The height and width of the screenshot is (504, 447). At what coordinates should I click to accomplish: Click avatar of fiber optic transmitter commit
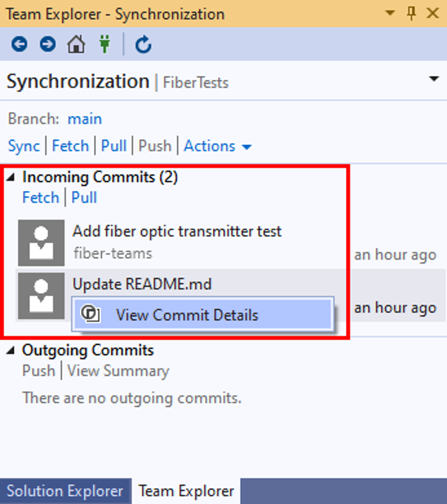(41, 243)
